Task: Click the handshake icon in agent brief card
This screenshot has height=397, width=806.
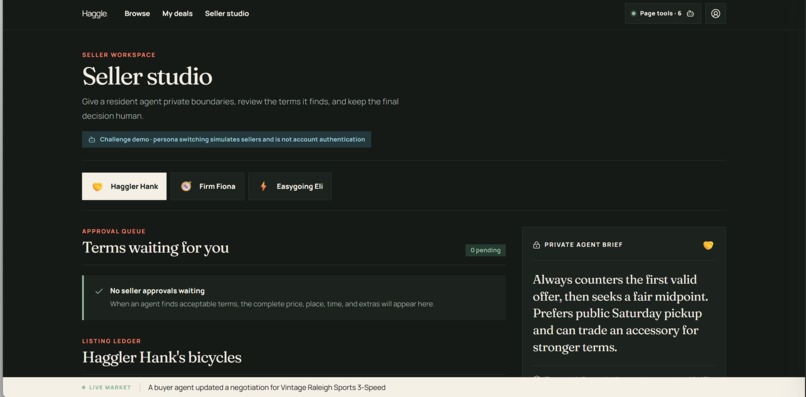Action: pos(708,245)
